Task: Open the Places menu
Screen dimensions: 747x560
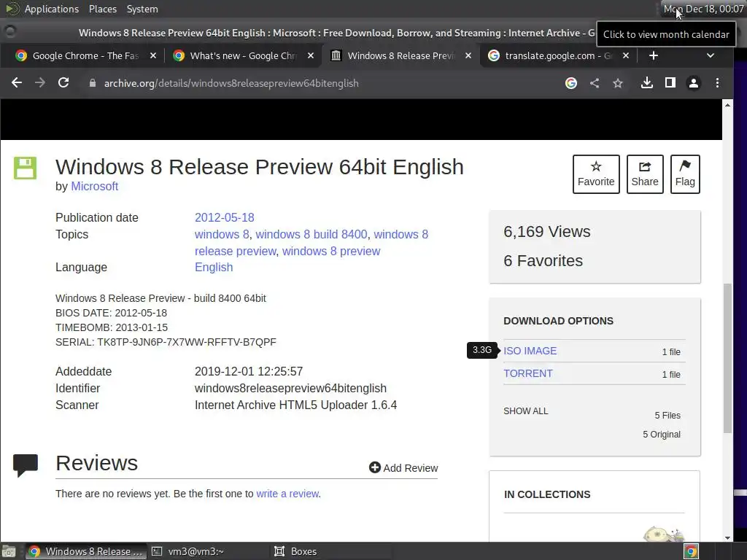Action: point(103,9)
